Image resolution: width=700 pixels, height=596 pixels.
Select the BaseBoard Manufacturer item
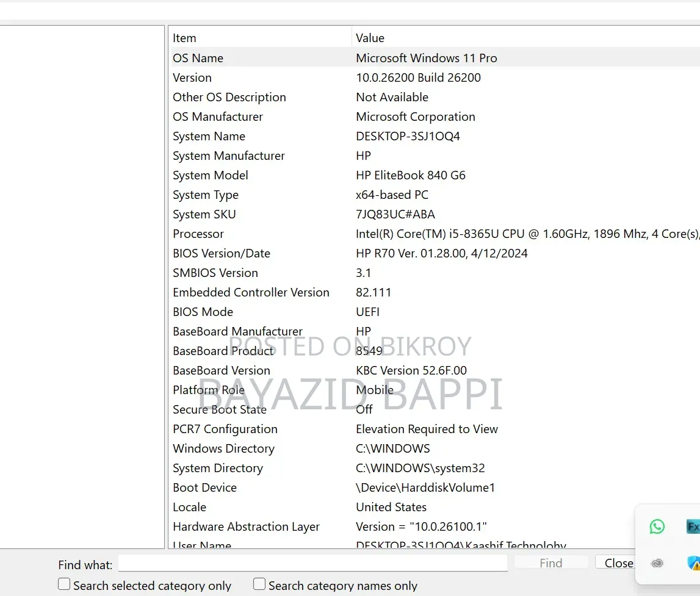(237, 331)
